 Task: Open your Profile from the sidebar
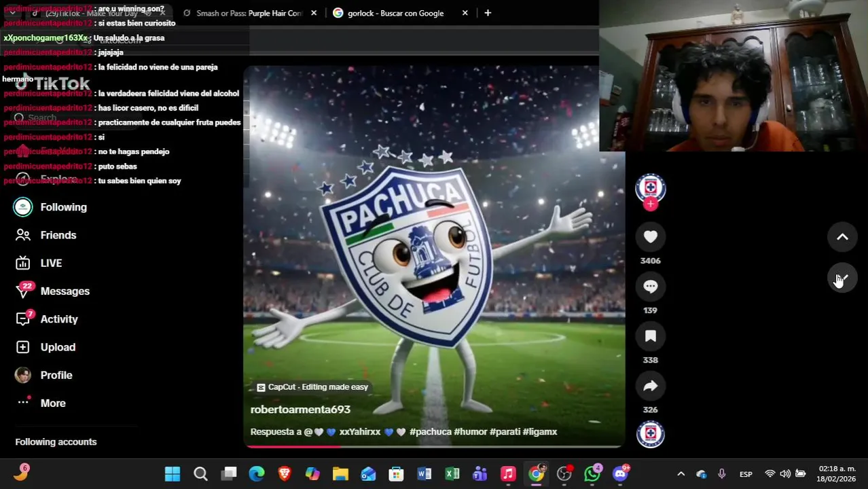click(43, 375)
